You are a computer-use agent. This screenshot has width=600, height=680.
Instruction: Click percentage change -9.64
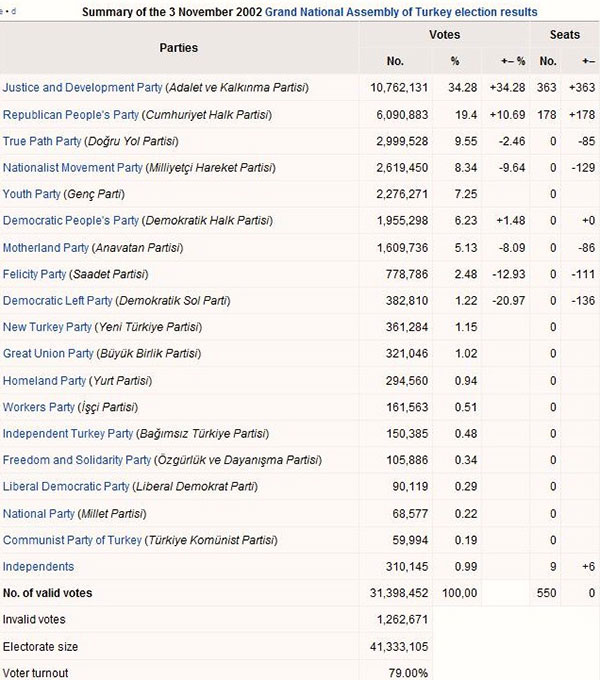pos(512,168)
